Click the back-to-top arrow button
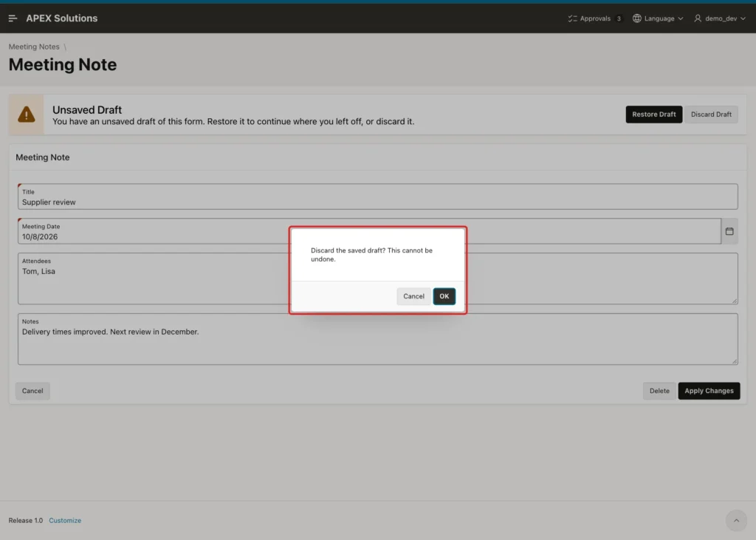 [x=736, y=520]
